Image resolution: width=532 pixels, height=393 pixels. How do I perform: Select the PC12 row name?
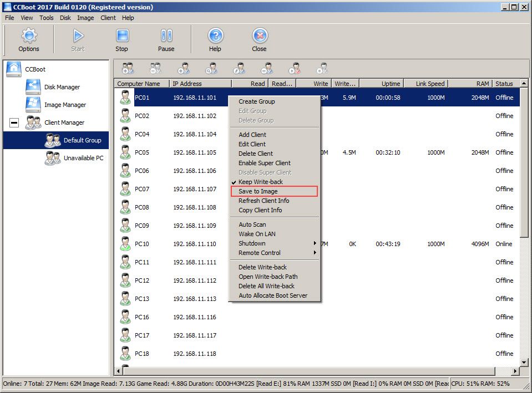(142, 280)
